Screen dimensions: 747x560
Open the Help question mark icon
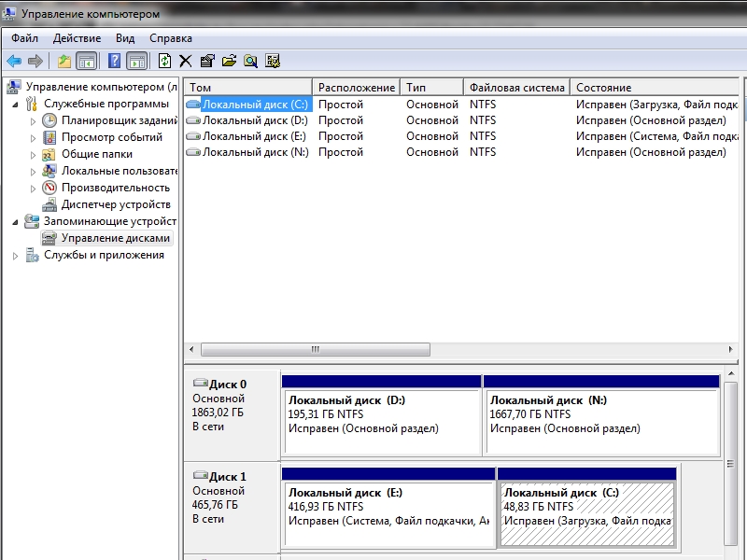click(114, 61)
